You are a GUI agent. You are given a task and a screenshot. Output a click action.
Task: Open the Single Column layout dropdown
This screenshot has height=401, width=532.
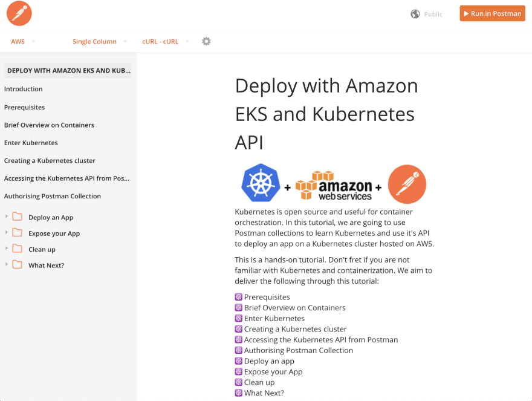100,41
